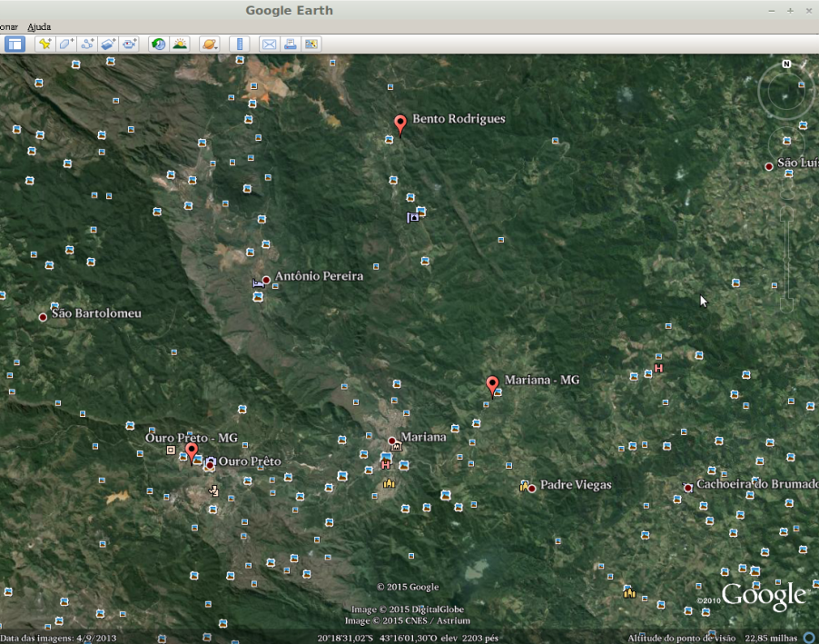The width and height of the screenshot is (819, 644).
Task: Click the Cachoeira do Brumado place dot
Action: (x=688, y=488)
